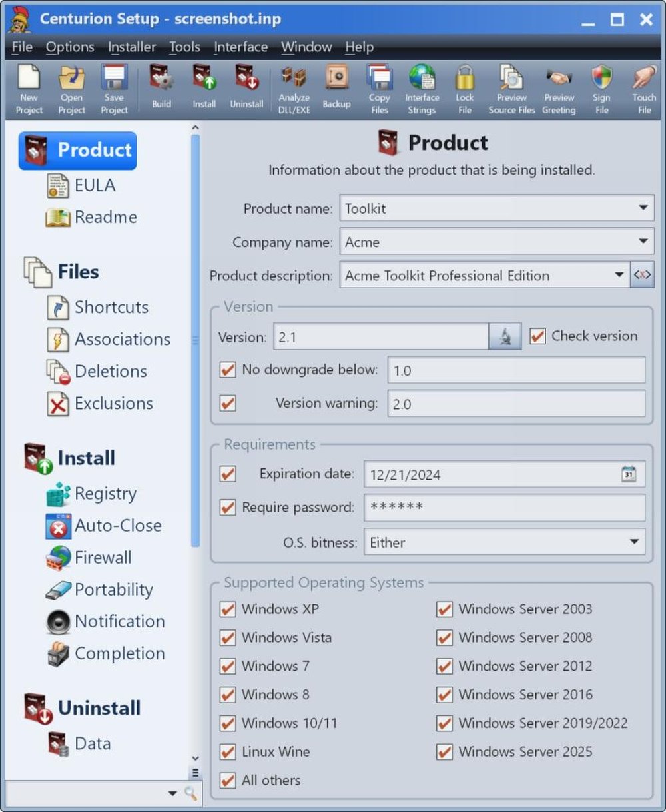Image resolution: width=666 pixels, height=812 pixels.
Task: Click the Touch File toolbar icon
Action: 644,90
